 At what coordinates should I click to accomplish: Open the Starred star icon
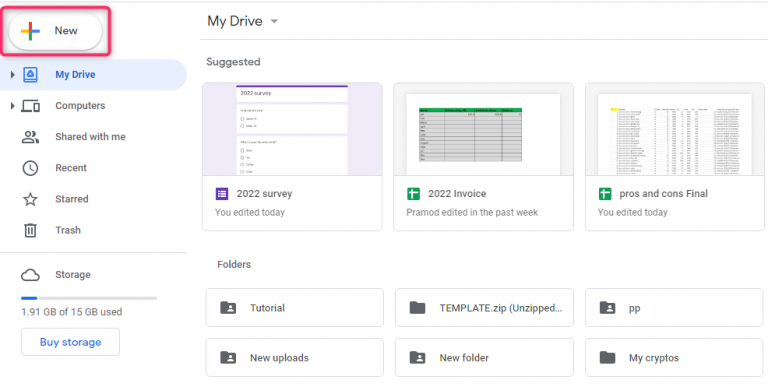tap(30, 199)
